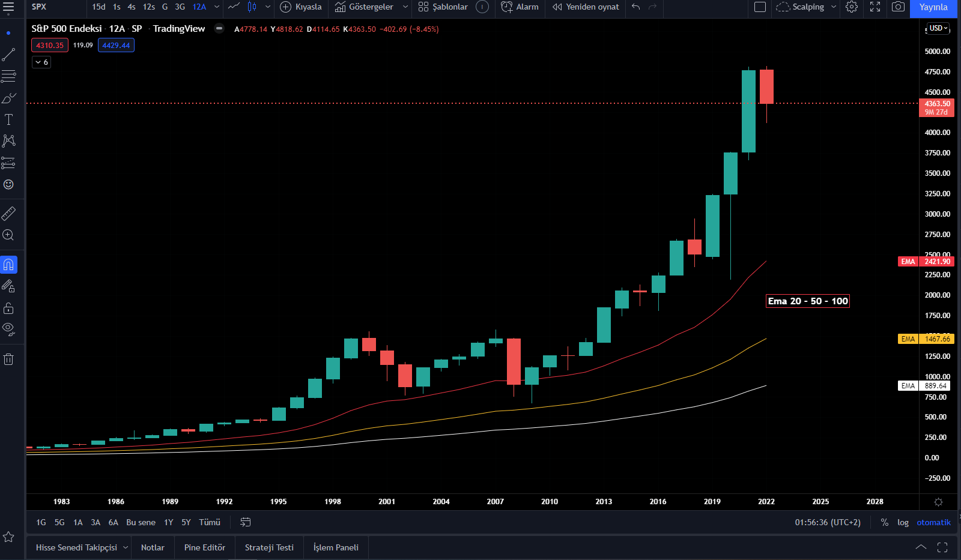
Task: Select the ruler measure tool
Action: (x=8, y=213)
